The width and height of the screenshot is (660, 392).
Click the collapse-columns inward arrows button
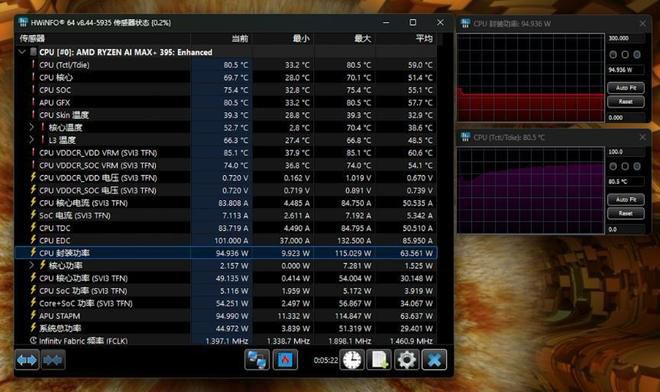click(x=53, y=360)
